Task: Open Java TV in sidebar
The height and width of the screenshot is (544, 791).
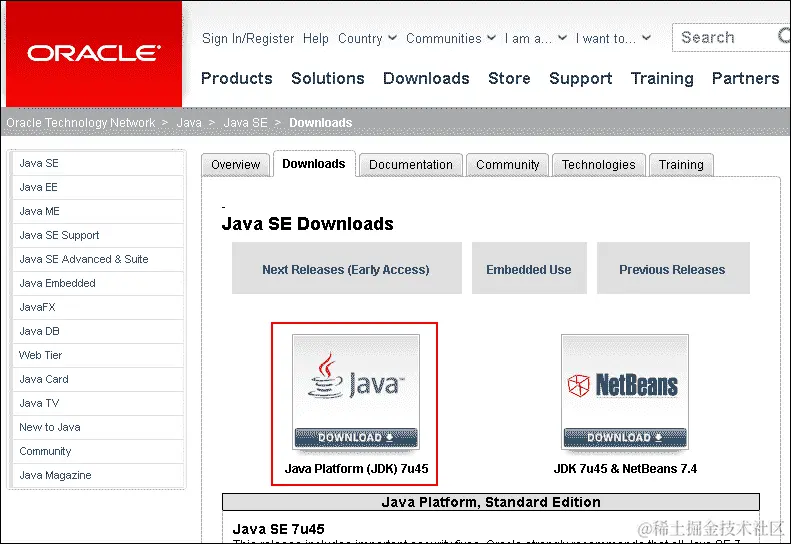Action: point(98,403)
